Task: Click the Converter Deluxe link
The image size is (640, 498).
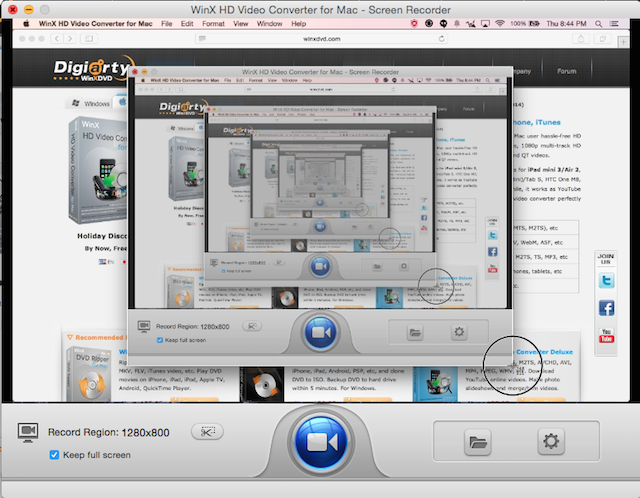Action: tap(544, 352)
